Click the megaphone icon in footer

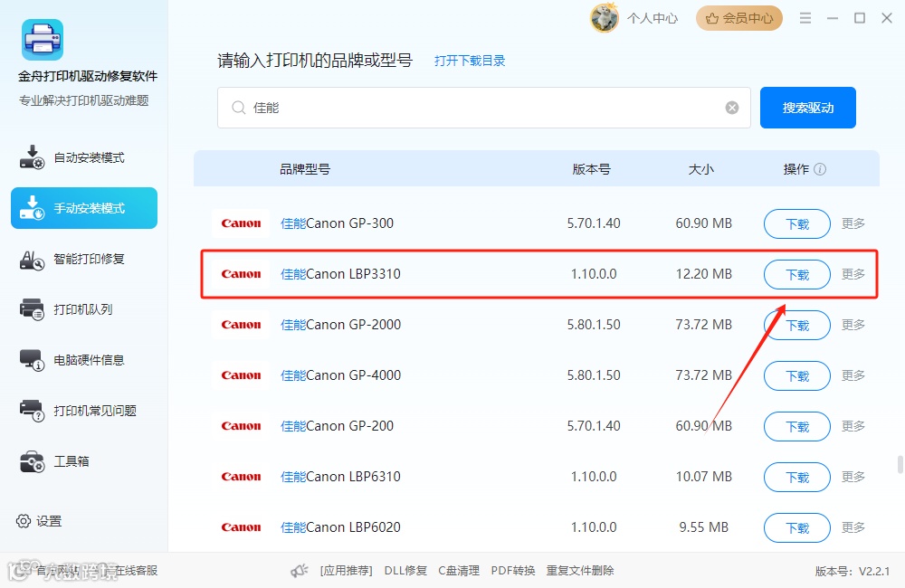click(x=299, y=571)
